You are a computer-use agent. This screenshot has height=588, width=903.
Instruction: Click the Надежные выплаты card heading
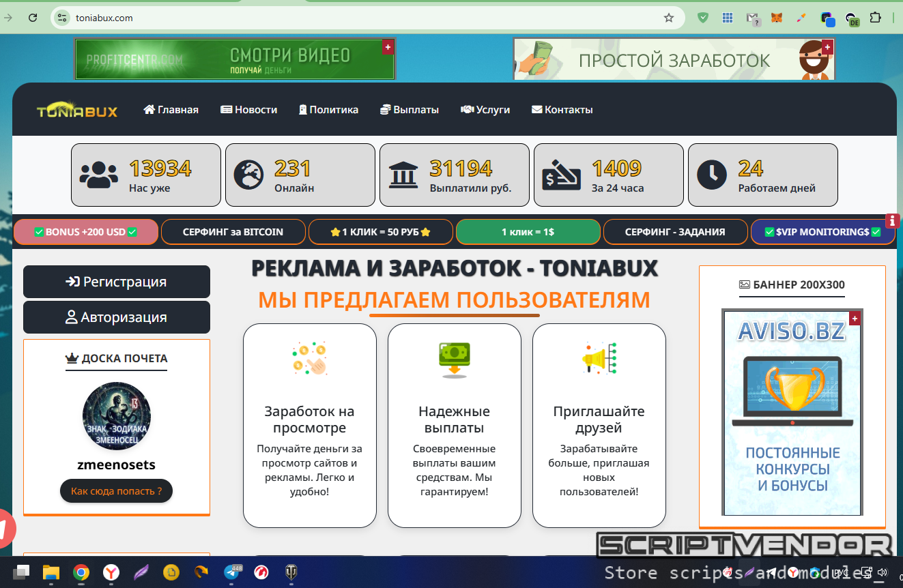click(455, 420)
